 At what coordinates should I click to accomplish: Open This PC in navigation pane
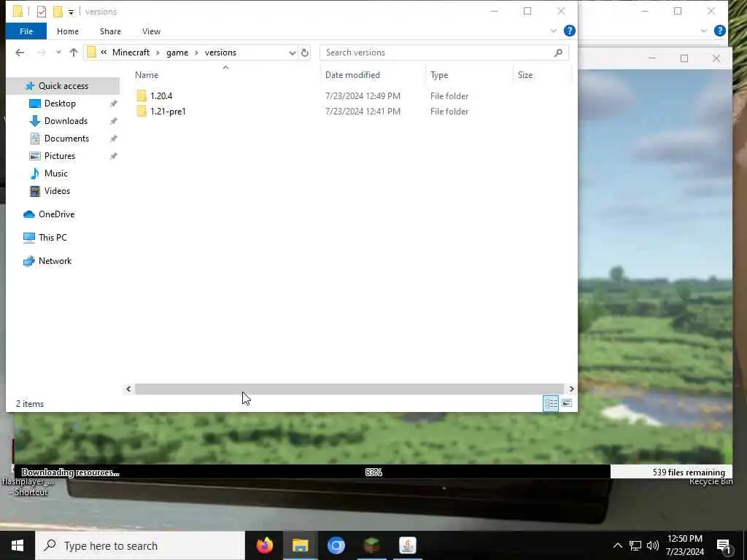53,237
